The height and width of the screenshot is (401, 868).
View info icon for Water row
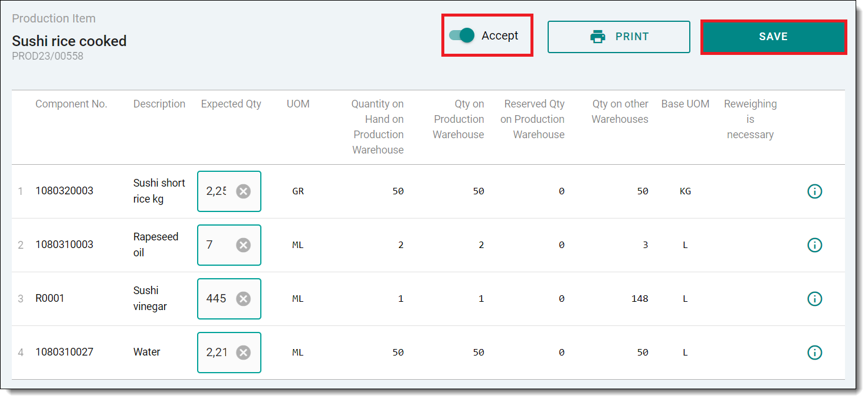pyautogui.click(x=814, y=353)
